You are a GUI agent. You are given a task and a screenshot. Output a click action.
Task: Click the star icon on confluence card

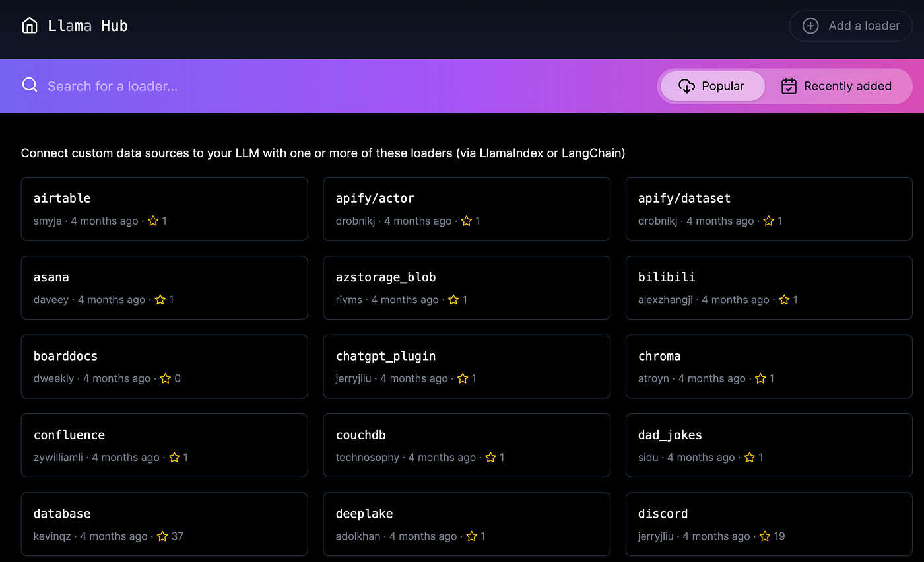click(174, 457)
